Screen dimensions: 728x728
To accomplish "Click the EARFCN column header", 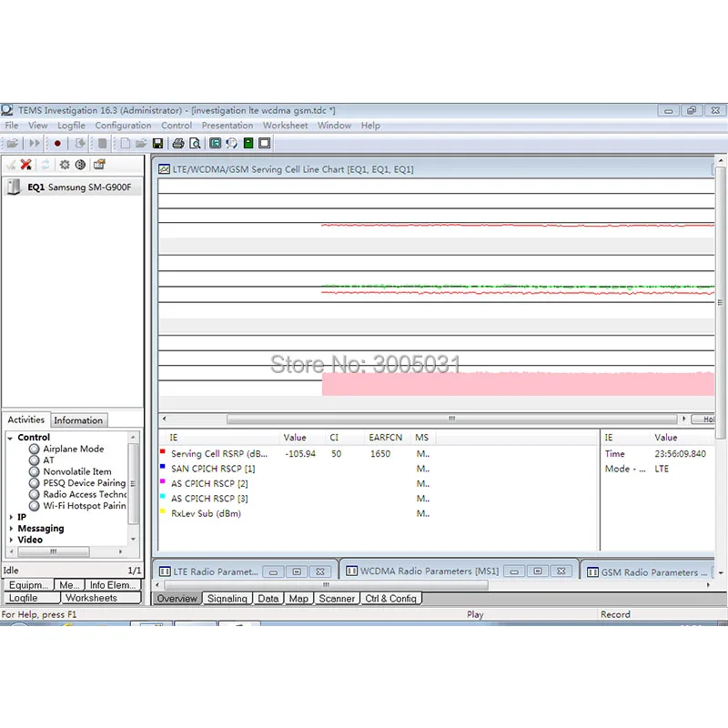I will pos(385,438).
